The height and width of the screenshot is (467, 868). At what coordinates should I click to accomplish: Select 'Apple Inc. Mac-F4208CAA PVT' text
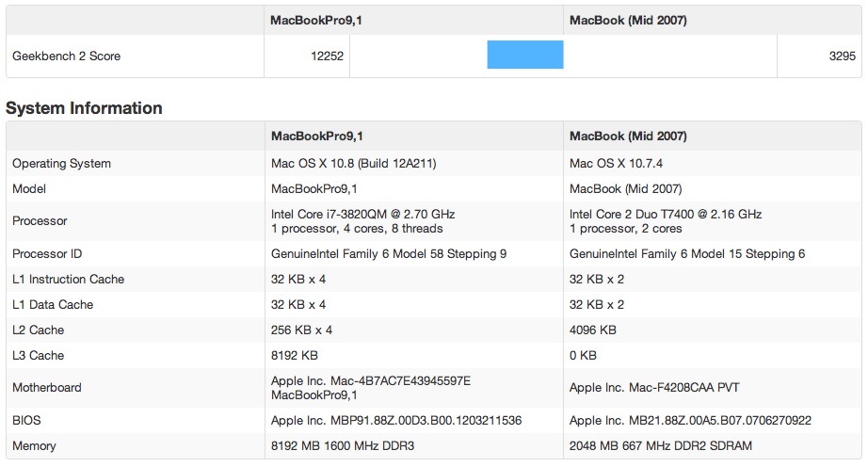tap(654, 388)
